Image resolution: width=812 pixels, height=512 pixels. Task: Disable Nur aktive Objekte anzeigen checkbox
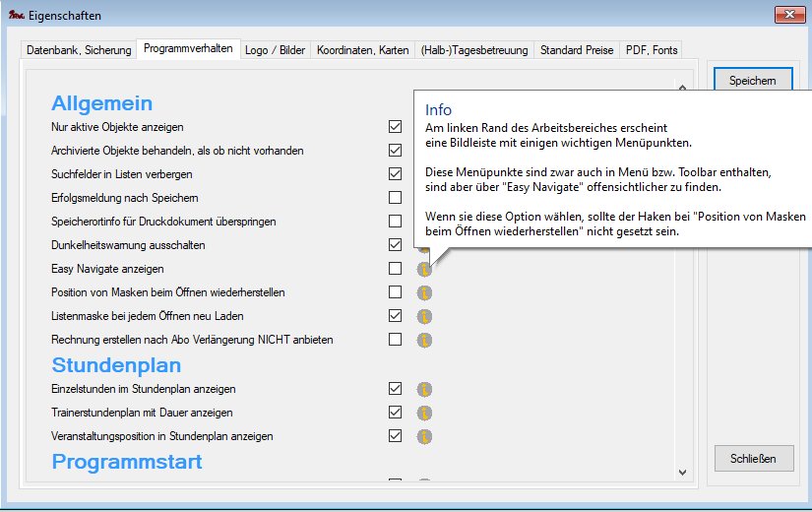click(x=395, y=127)
